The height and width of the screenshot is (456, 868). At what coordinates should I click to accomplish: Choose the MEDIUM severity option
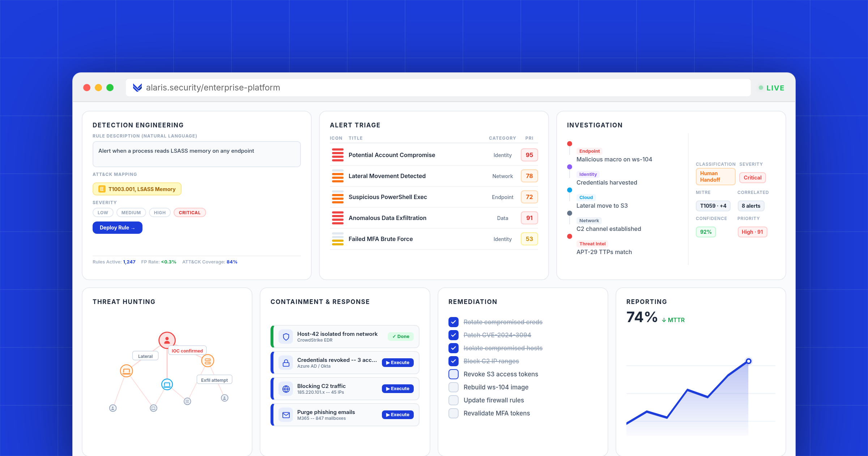coord(131,212)
